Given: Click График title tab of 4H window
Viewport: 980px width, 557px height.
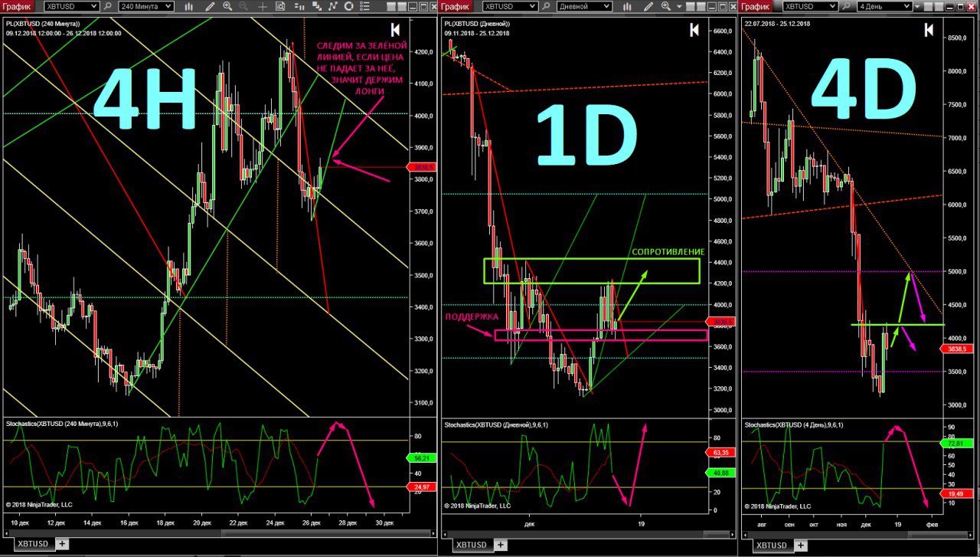Looking at the screenshot, I should (x=17, y=6).
